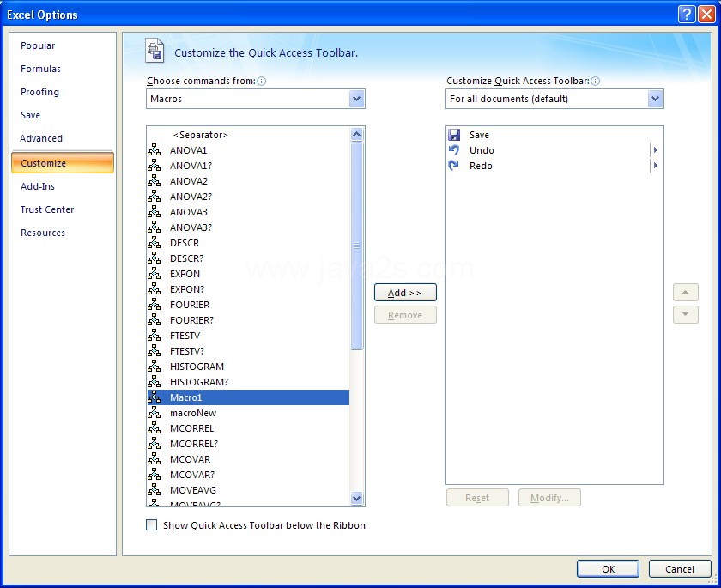Click the DESCR macro icon

pyautogui.click(x=154, y=242)
